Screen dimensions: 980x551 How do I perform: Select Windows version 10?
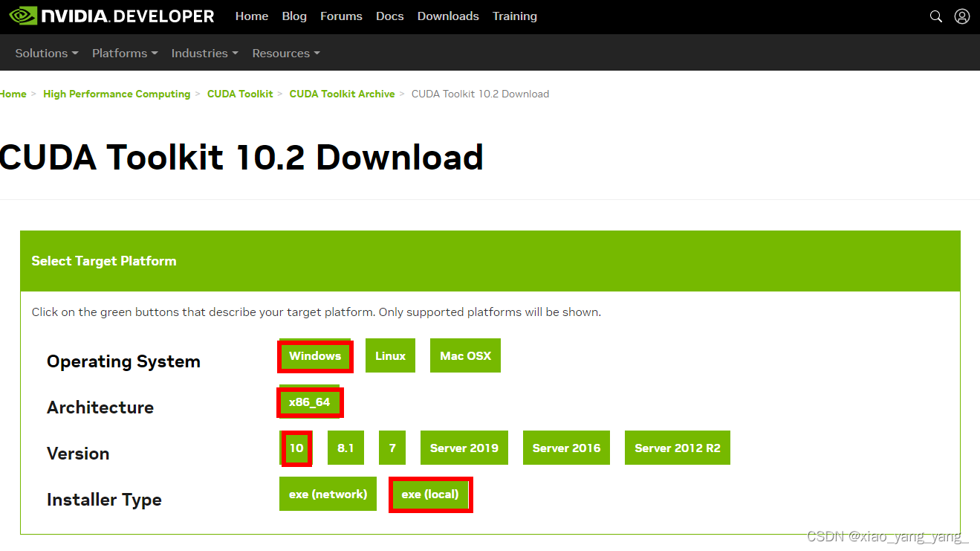296,448
